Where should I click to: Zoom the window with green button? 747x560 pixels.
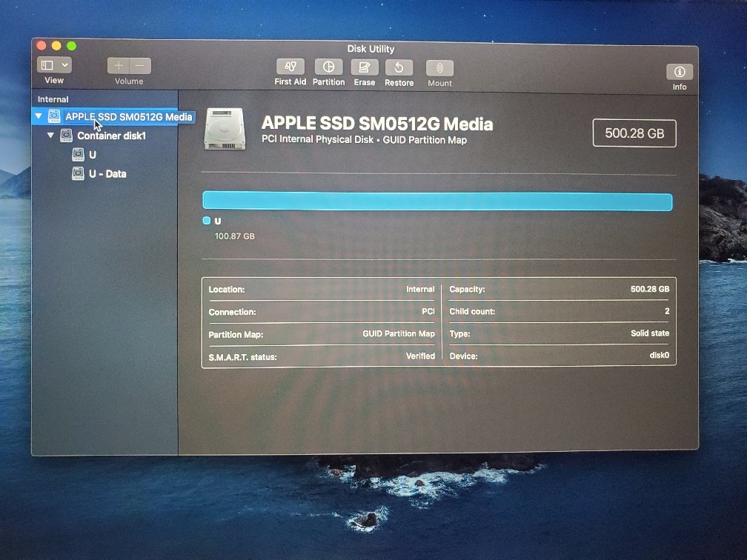71,46
